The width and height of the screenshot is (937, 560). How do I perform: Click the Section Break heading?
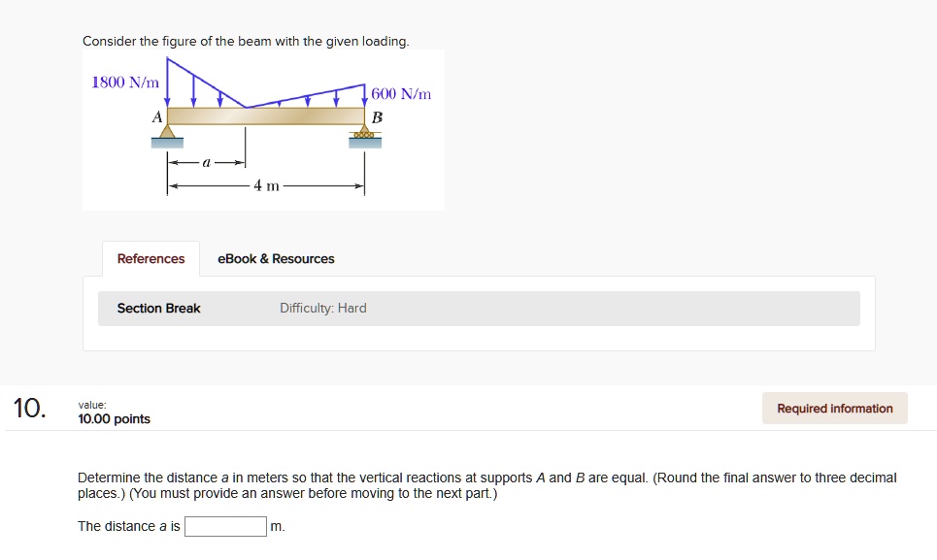coord(158,308)
